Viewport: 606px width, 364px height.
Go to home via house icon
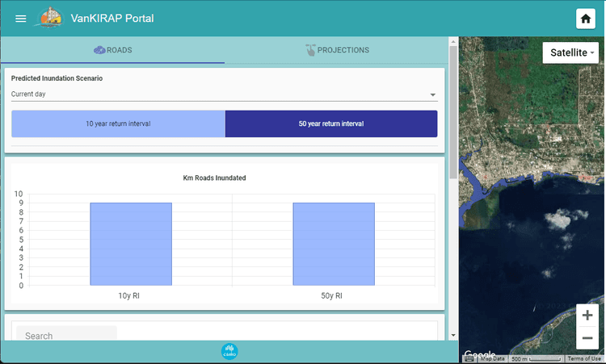click(x=586, y=19)
